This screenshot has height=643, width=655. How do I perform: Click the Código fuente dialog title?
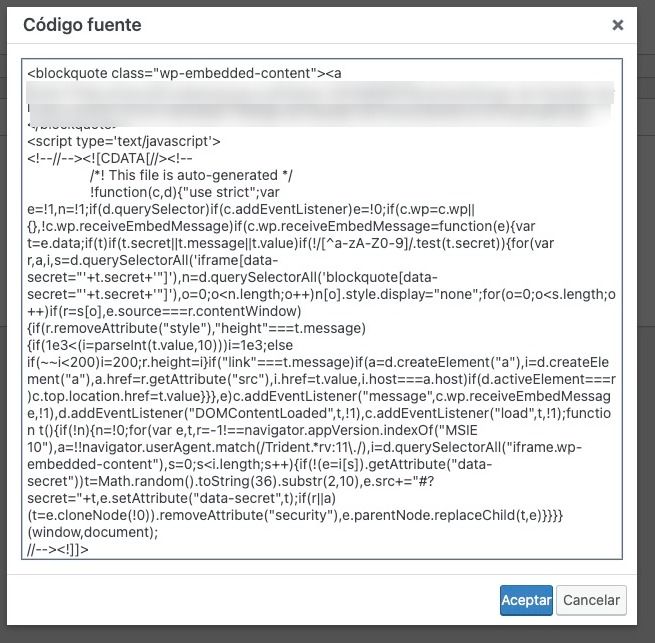[x=82, y=25]
